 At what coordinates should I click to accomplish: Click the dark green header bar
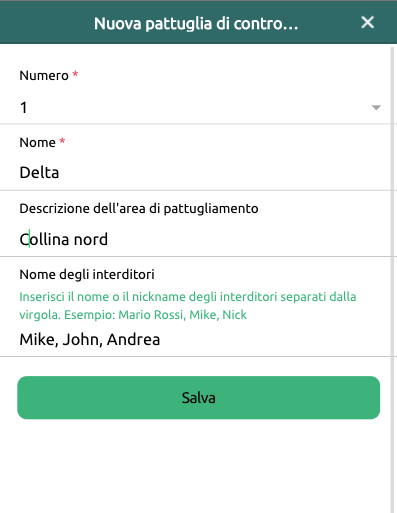198,23
